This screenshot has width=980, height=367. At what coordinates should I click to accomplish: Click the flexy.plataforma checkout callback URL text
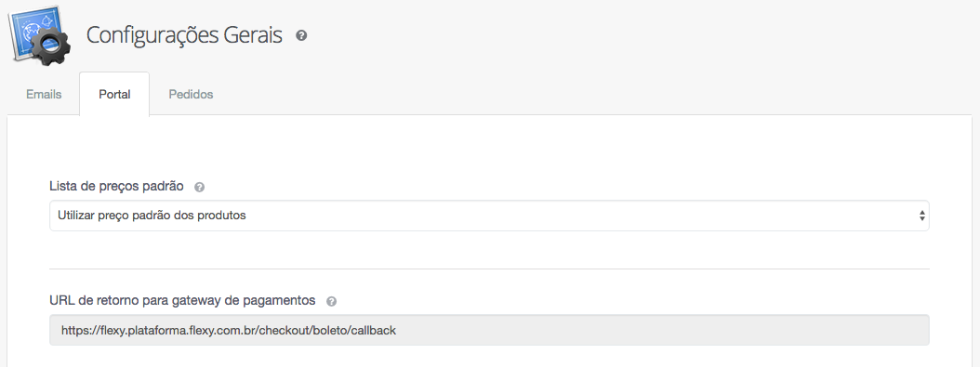point(229,330)
